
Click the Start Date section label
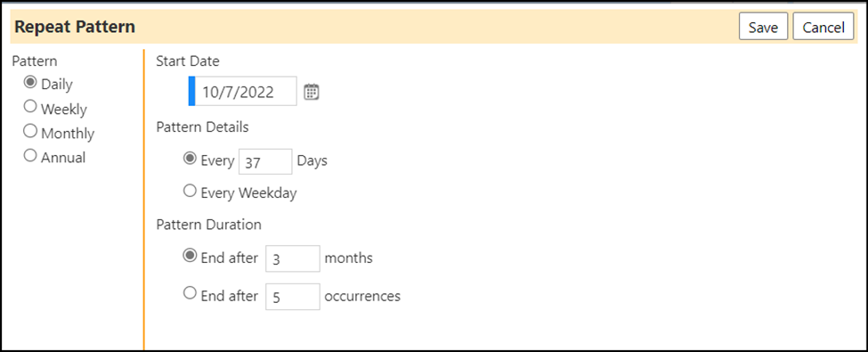pyautogui.click(x=188, y=61)
